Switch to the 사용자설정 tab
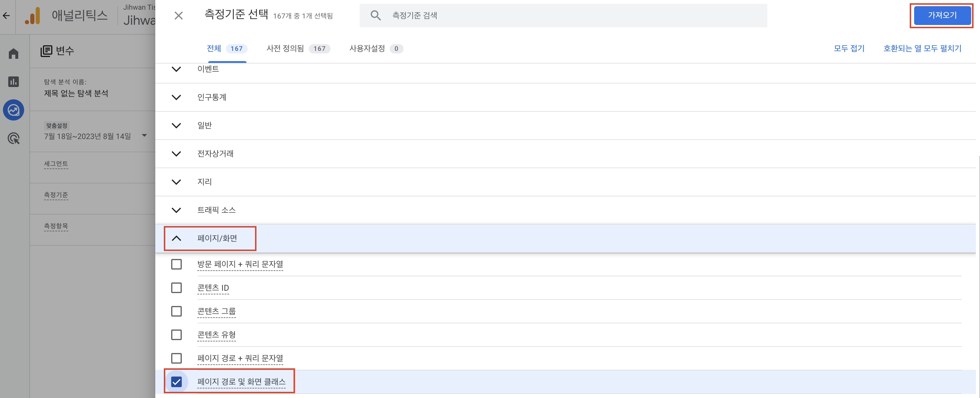 pos(376,49)
